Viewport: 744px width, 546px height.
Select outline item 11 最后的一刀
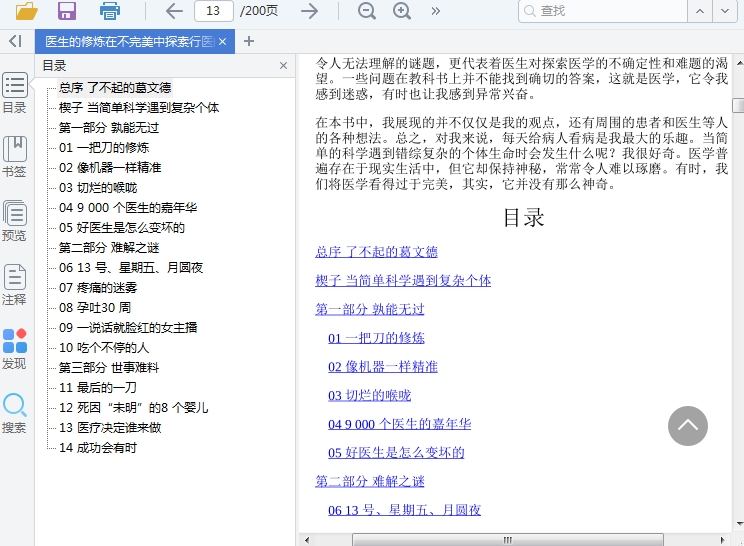pos(98,388)
